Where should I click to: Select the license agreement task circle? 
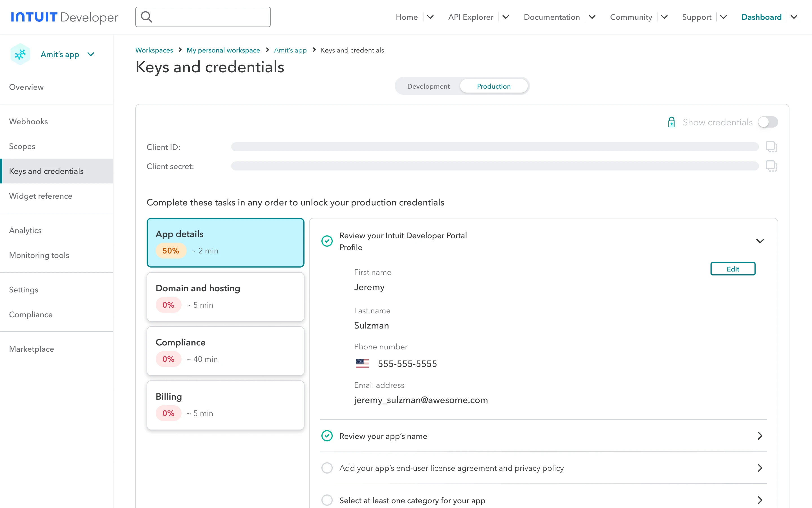[x=327, y=468]
